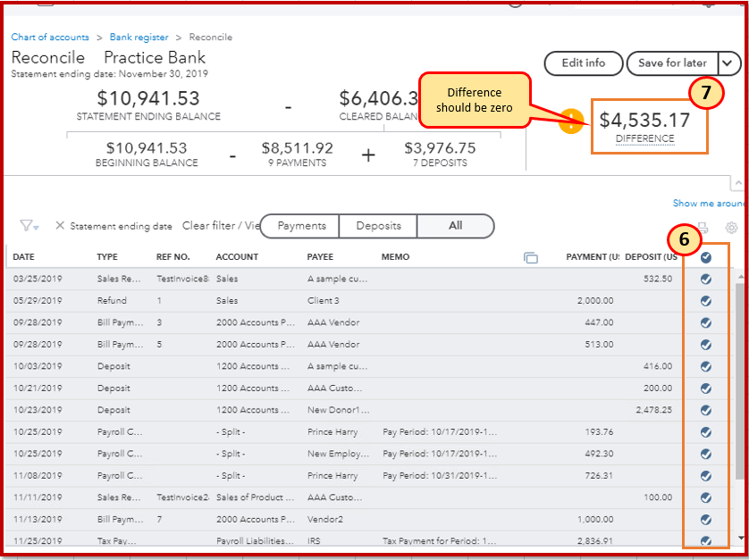Switch to the All transactions tab
Screen dimensions: 749x560
coord(455,226)
